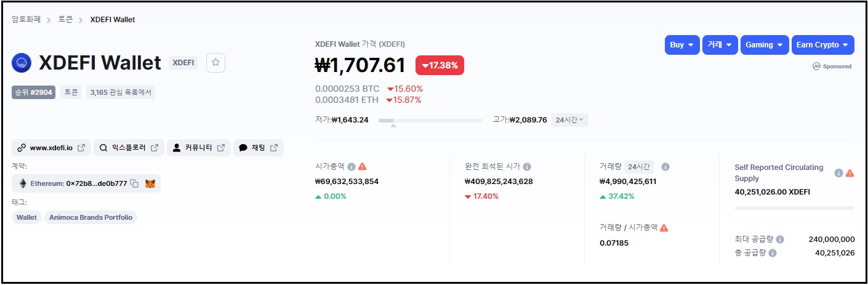Expand the Earn Crypto dropdown

point(822,45)
